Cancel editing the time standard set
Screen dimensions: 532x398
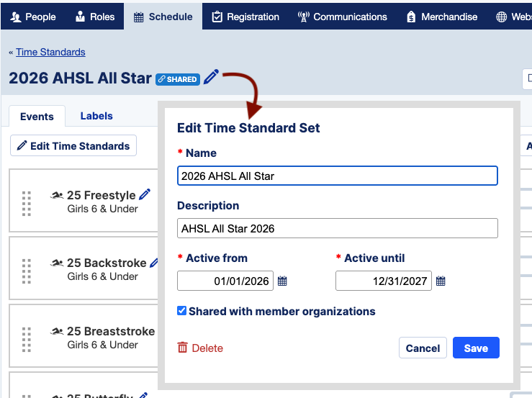(423, 348)
